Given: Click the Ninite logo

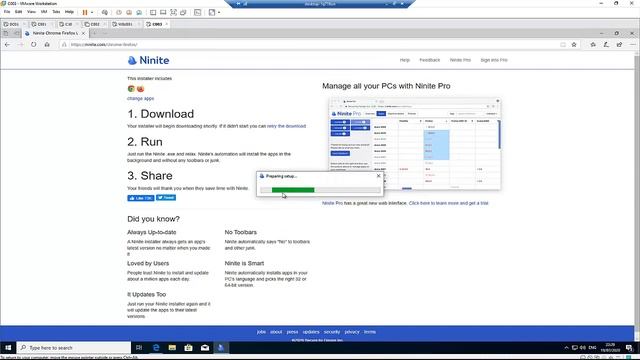Looking at the screenshot, I should tap(149, 60).
